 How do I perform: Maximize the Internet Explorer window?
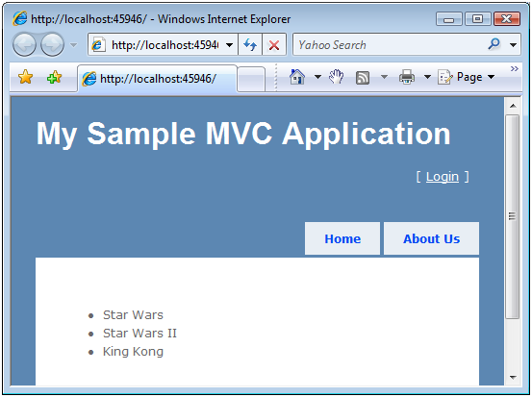(477, 19)
